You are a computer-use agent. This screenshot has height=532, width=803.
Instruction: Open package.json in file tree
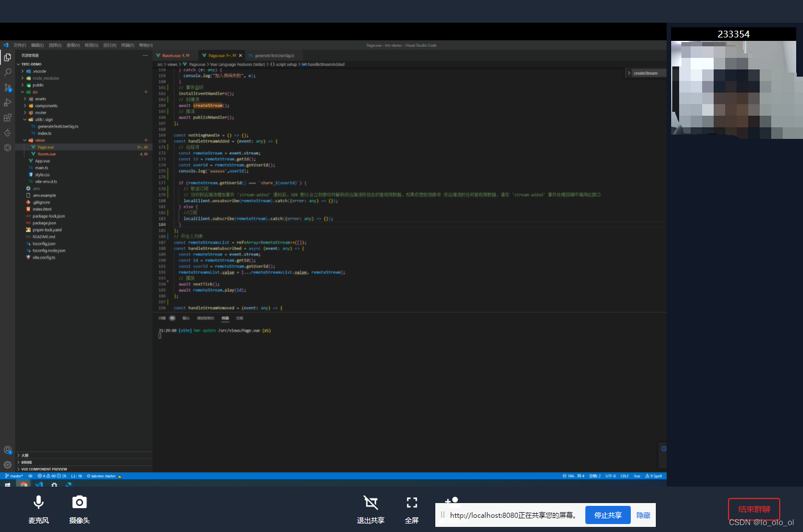tap(44, 223)
